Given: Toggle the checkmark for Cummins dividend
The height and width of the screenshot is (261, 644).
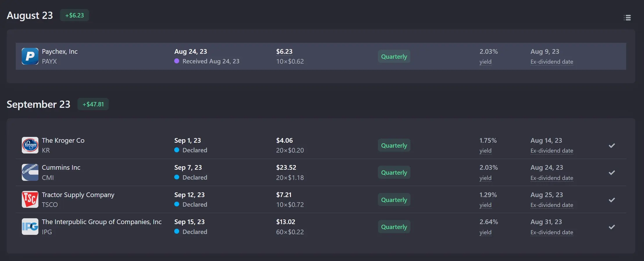Looking at the screenshot, I should (612, 173).
